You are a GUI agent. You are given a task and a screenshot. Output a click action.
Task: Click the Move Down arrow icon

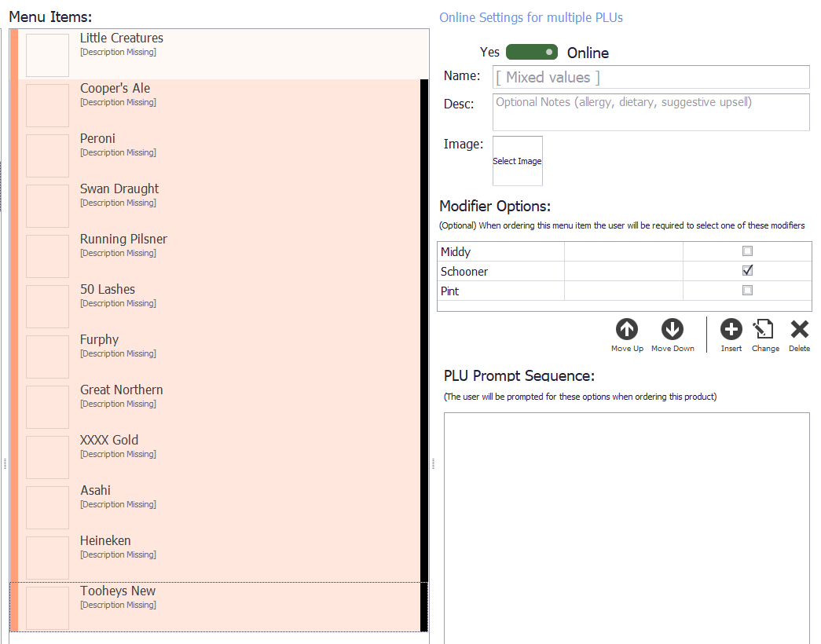pyautogui.click(x=673, y=329)
